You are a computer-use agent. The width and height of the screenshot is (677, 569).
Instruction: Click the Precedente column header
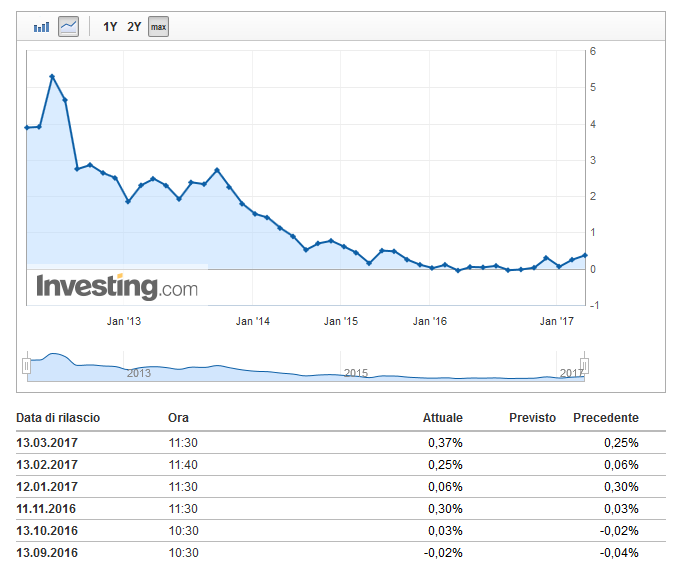605,418
